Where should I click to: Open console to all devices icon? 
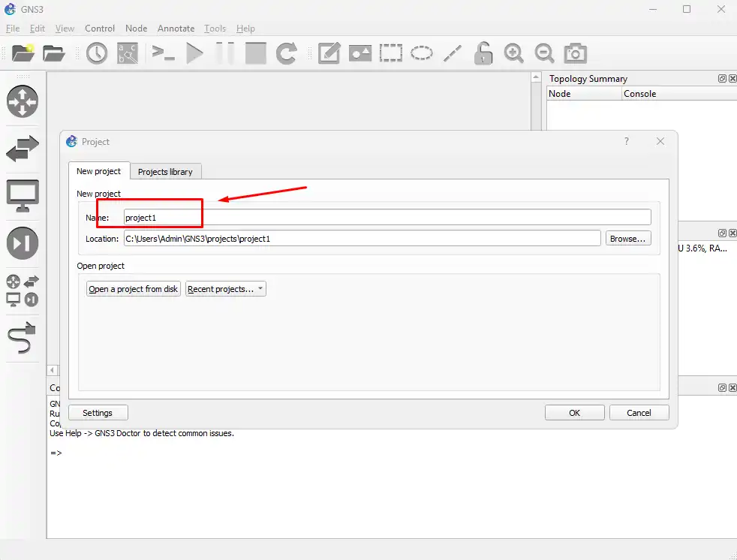(163, 53)
